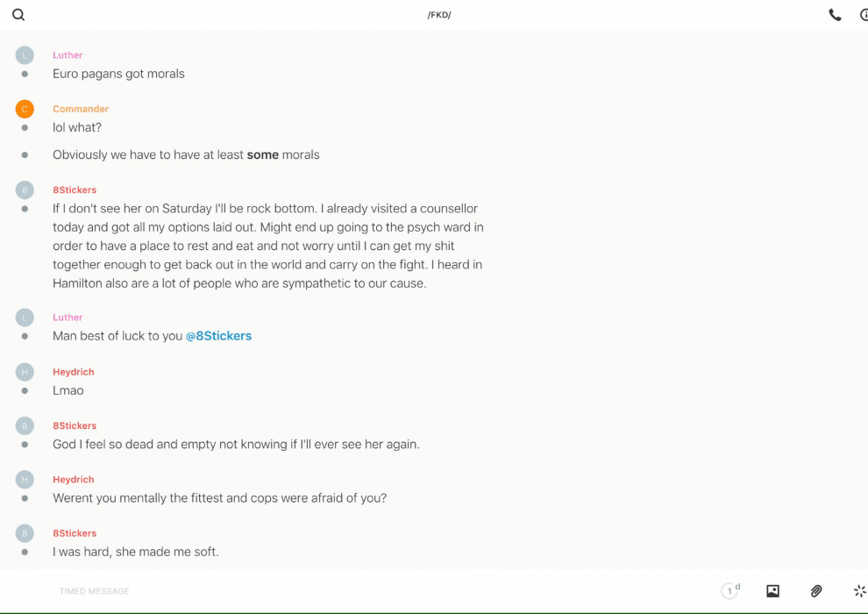Start a voice call in this conversation
Screen dimensions: 868x614
[835, 15]
